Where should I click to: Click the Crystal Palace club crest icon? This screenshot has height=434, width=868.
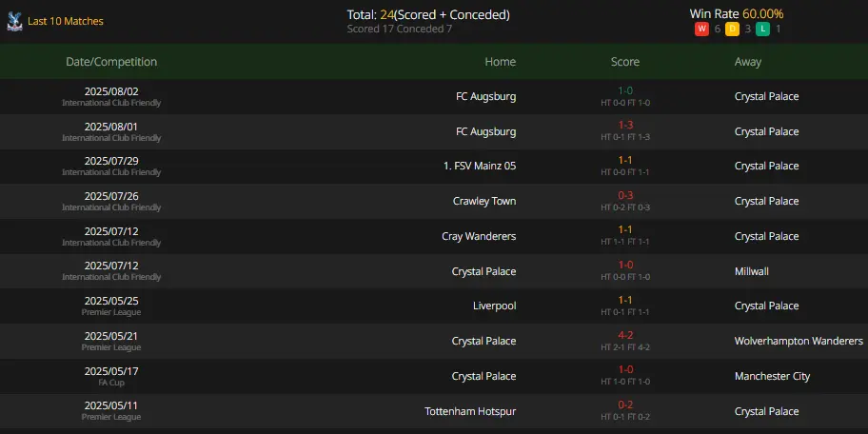pos(14,21)
